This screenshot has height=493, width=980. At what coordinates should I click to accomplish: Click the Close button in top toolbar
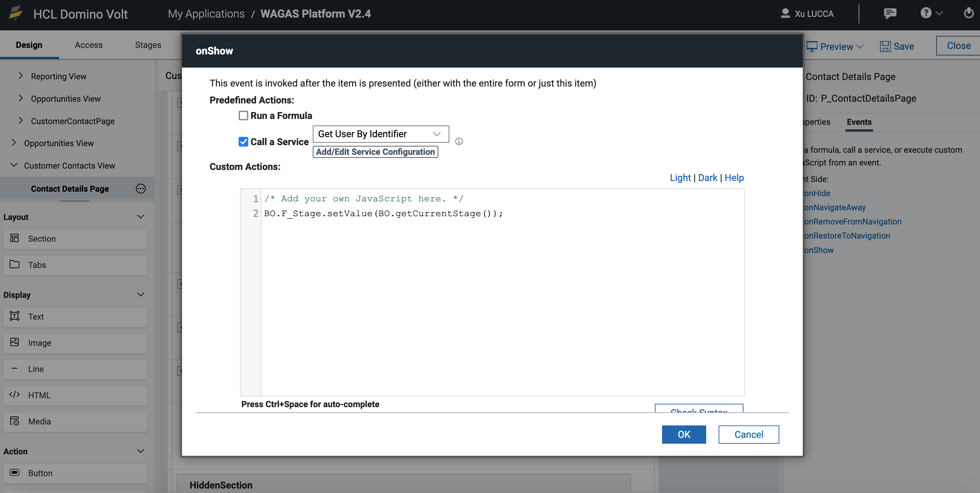click(x=958, y=46)
